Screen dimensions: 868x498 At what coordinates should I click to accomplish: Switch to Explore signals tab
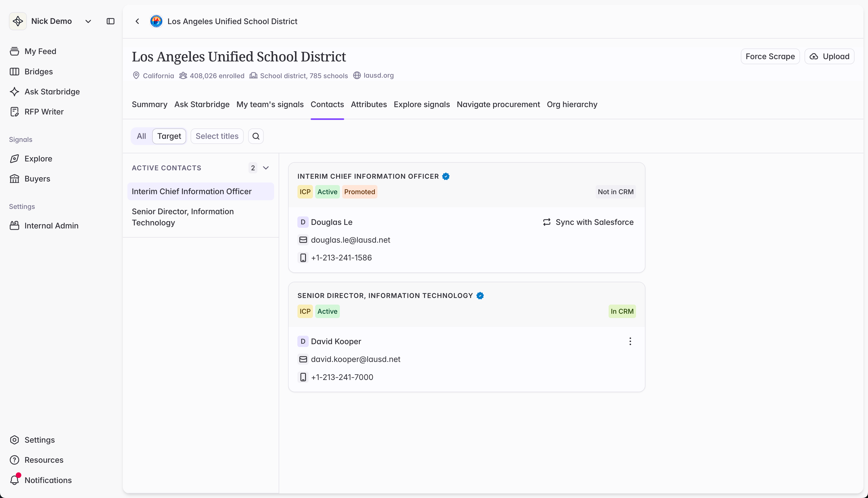[422, 104]
